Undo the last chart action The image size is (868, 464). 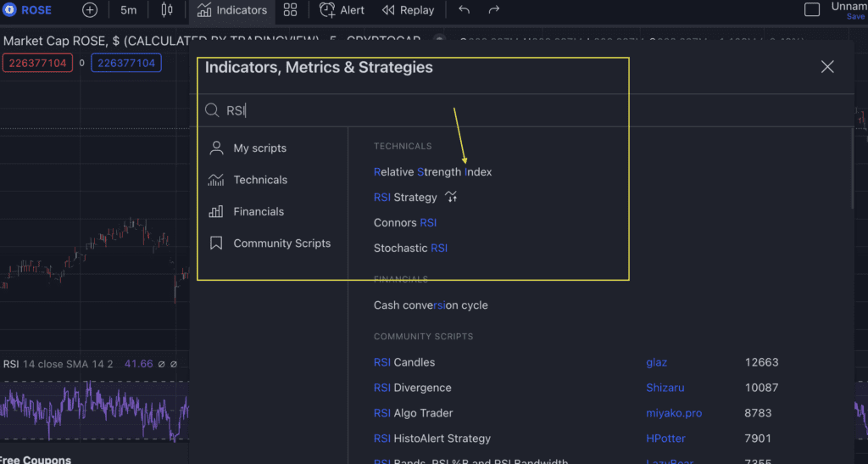click(x=464, y=10)
